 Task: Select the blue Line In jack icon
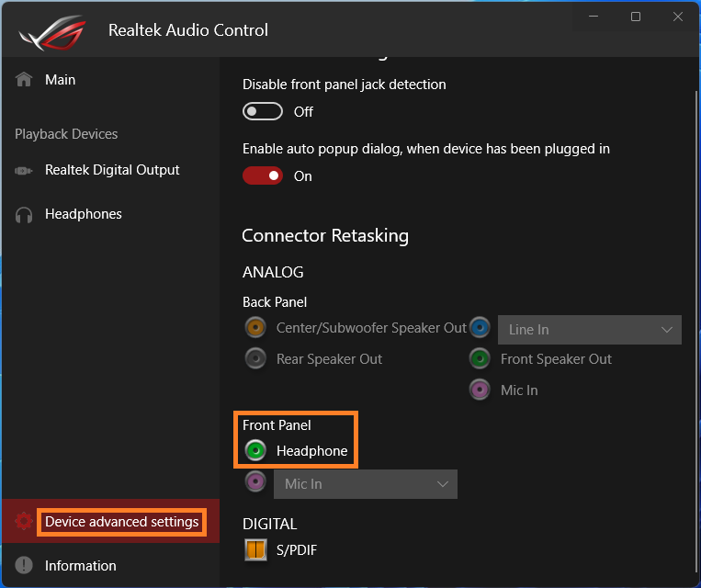tap(480, 328)
